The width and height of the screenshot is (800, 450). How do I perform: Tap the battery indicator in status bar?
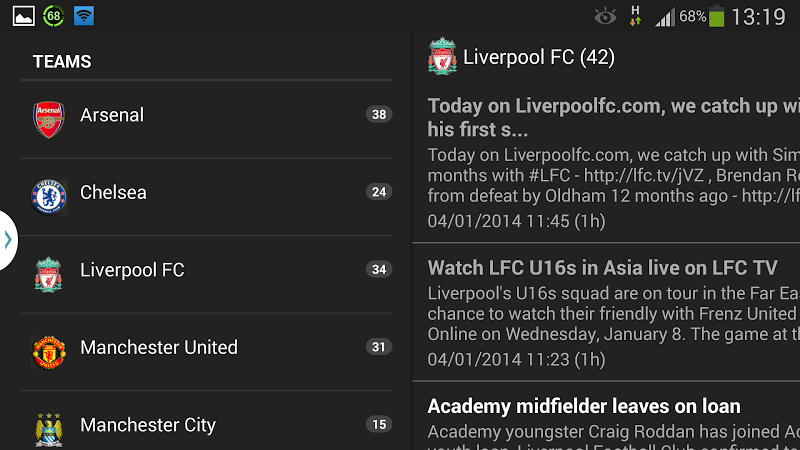pos(716,16)
